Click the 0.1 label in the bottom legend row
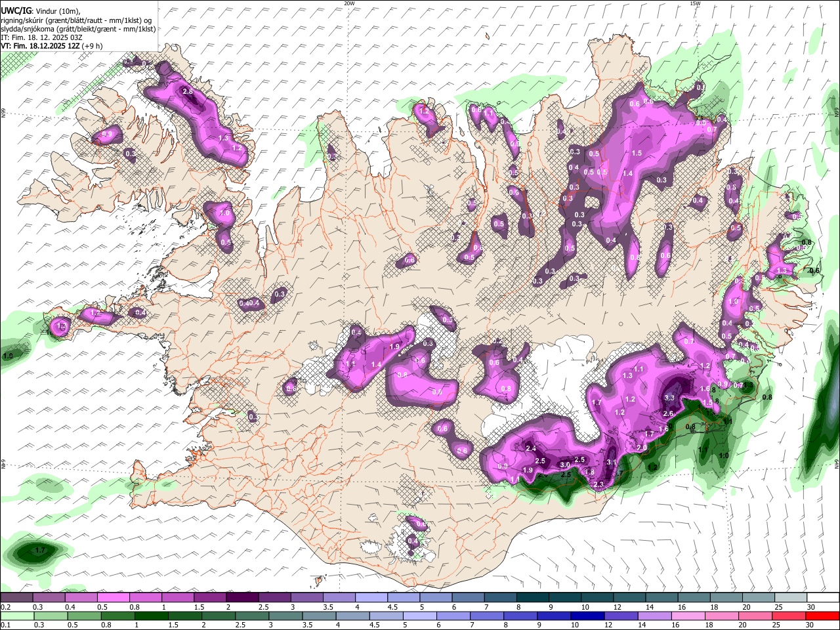The image size is (840, 630). [5, 625]
